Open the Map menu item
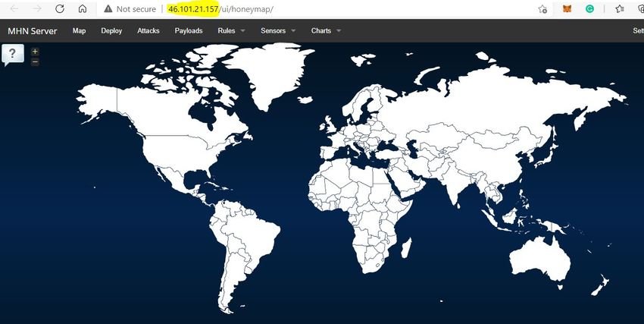Screen dimensions: 644x324 pyautogui.click(x=80, y=31)
